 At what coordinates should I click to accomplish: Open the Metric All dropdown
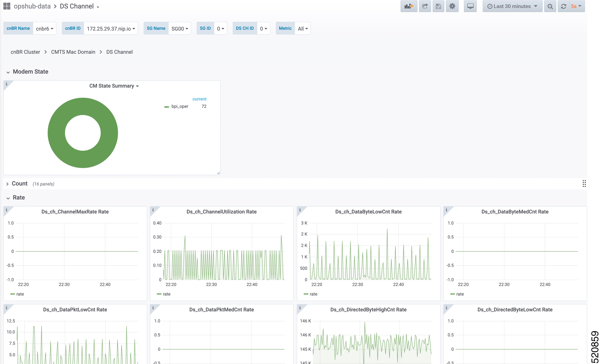coord(303,28)
